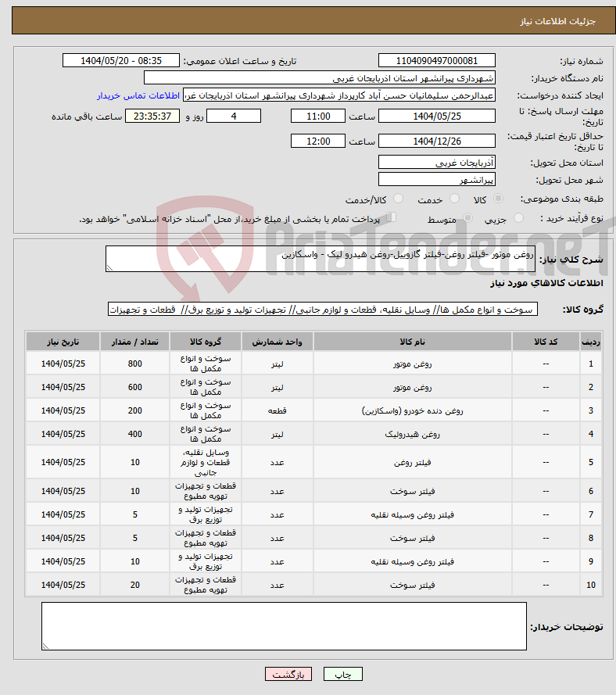Click the delivery province field آذربایجان غربی
This screenshot has height=695, width=616.
437,163
